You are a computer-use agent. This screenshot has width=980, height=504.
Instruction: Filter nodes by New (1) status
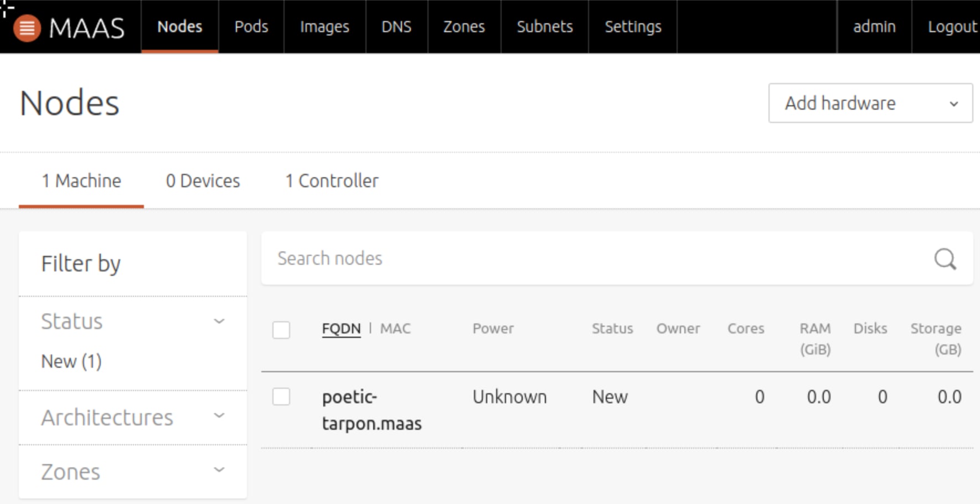[x=71, y=362]
